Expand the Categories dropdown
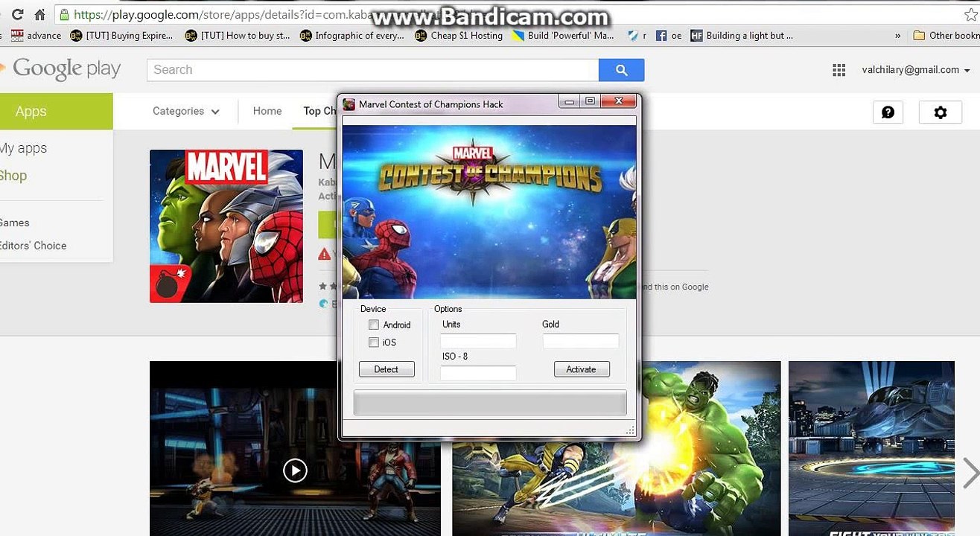This screenshot has height=536, width=980. 186,111
